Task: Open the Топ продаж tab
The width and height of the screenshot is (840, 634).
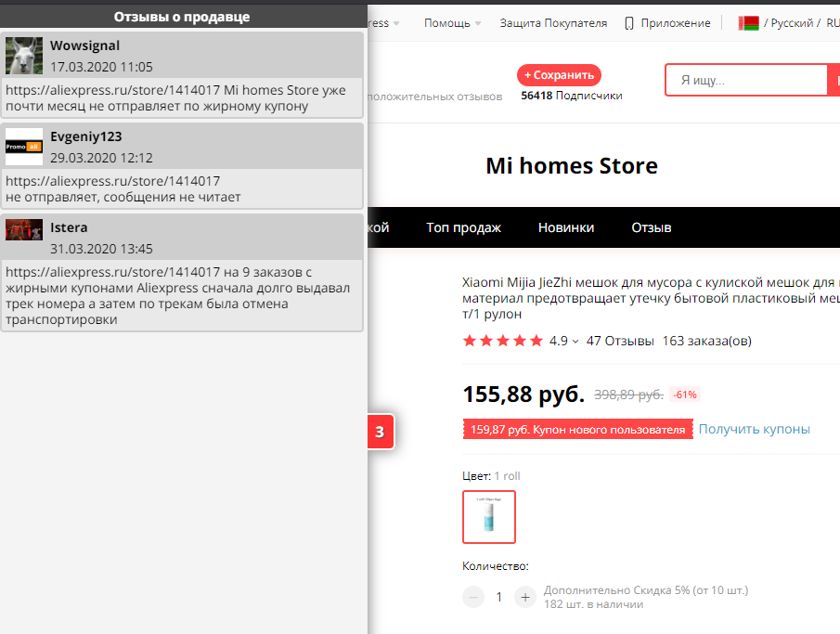Action: 463,227
